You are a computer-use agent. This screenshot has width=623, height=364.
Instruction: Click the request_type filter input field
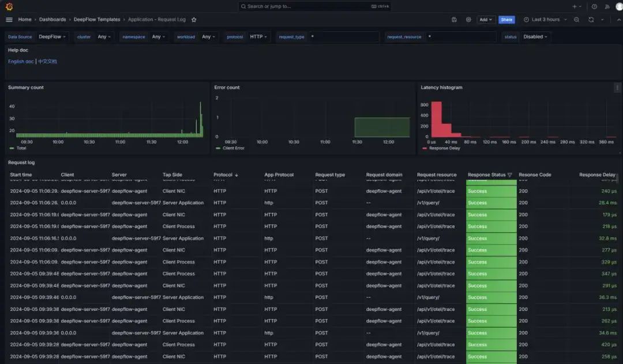[343, 36]
